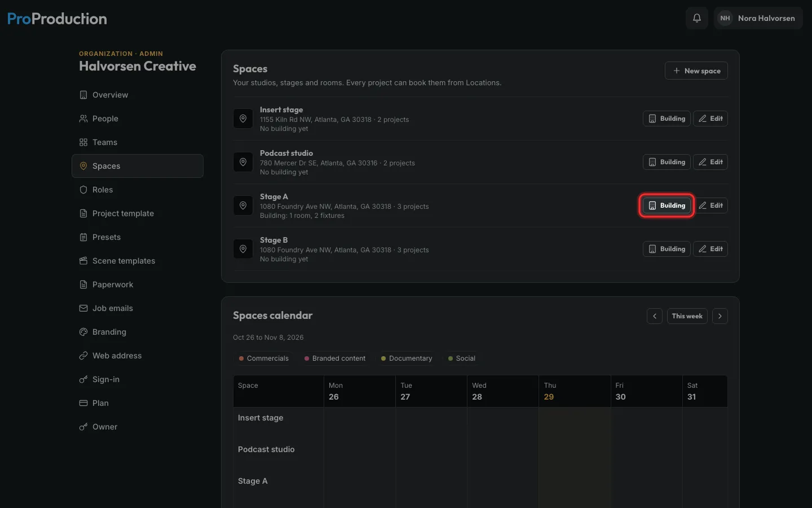Open Job emails in the sidebar
The image size is (812, 508).
click(x=138, y=308)
